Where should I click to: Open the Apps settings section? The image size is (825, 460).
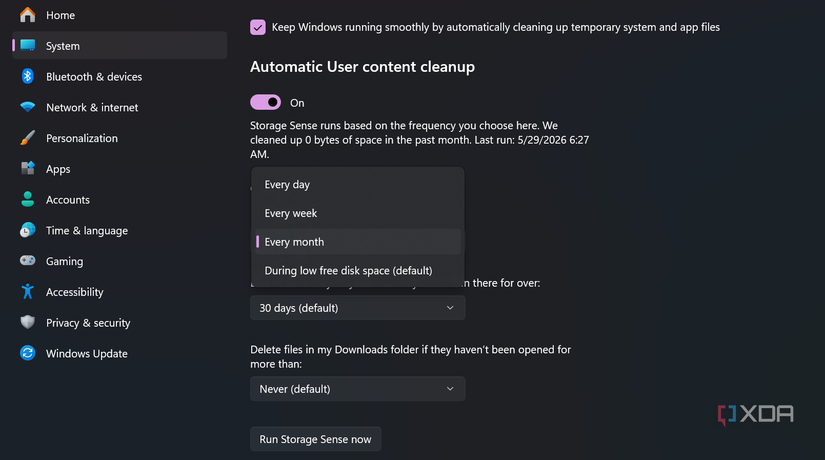click(119, 168)
